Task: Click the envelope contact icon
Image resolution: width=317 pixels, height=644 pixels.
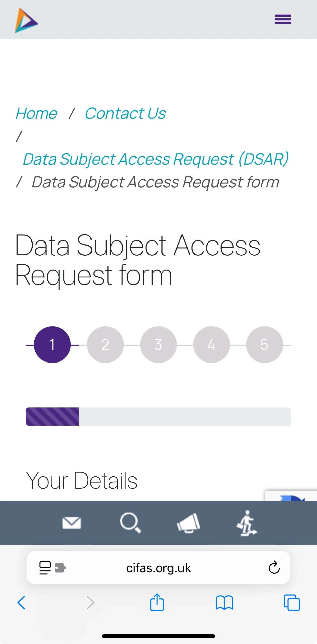Action: point(72,523)
